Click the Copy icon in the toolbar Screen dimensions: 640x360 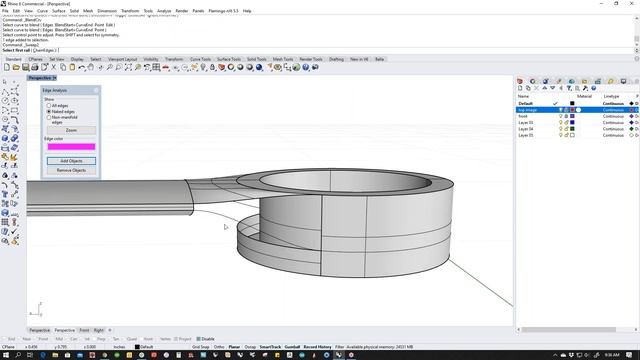[63, 67]
